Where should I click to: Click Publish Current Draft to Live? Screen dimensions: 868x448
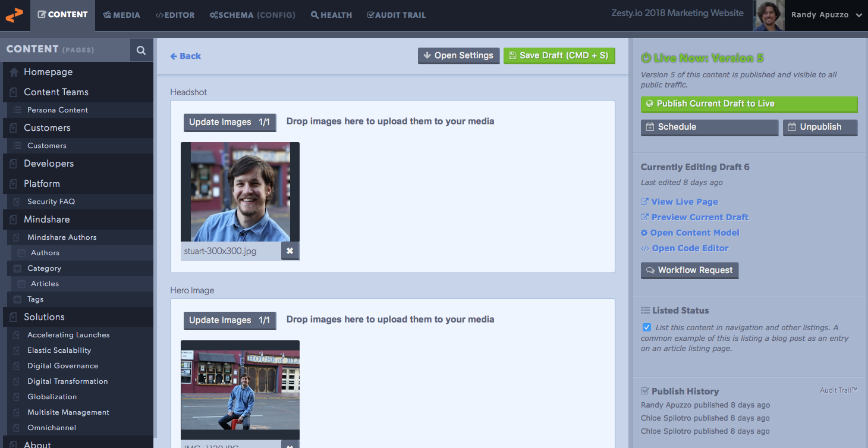[x=749, y=104]
